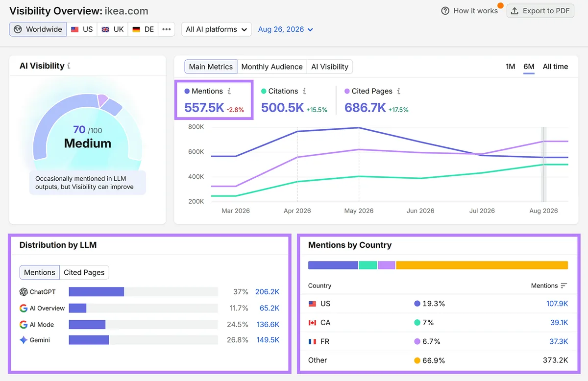Click the Aug 2026 chart marker

[x=543, y=165]
